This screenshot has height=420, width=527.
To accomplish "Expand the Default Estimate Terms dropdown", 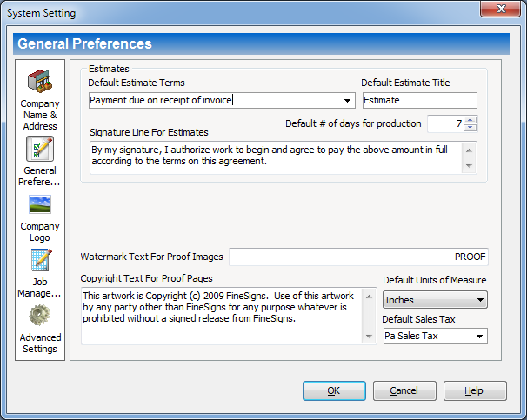I will pyautogui.click(x=348, y=101).
